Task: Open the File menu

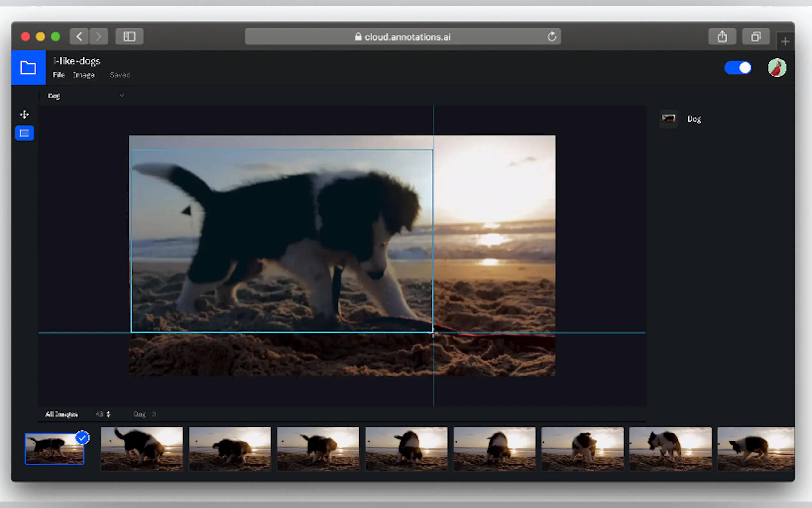Action: (x=59, y=75)
